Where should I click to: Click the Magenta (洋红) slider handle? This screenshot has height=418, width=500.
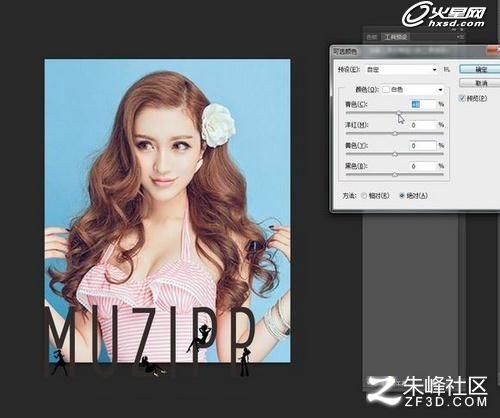(395, 134)
